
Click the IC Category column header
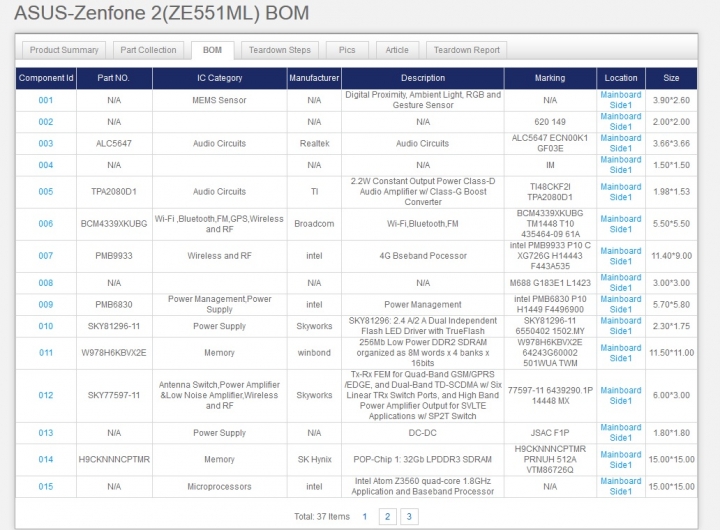point(219,78)
